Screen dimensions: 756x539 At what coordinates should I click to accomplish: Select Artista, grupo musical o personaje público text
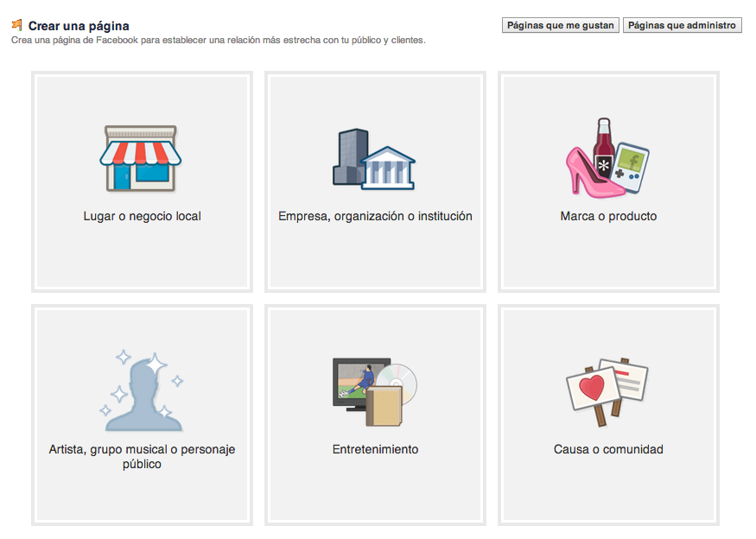click(142, 457)
